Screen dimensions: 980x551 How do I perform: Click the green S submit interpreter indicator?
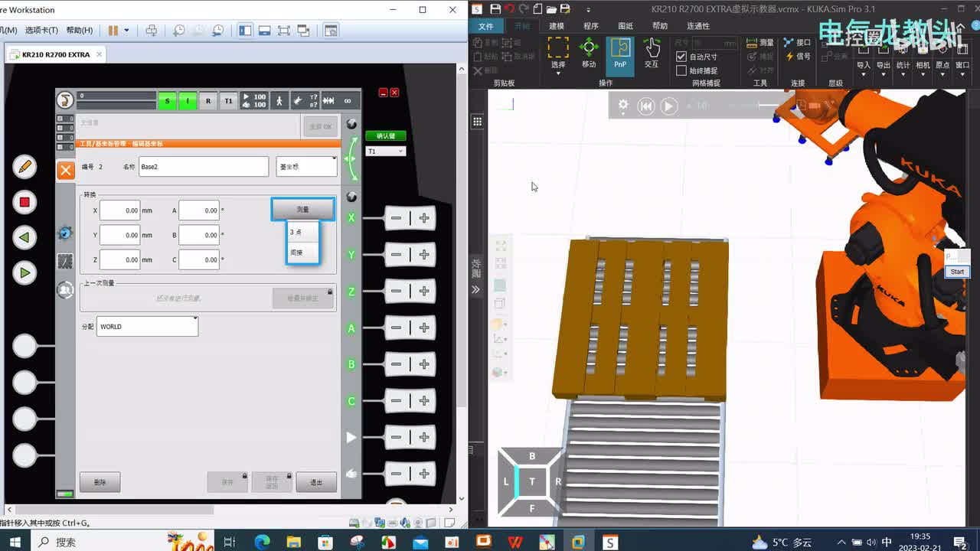point(168,100)
